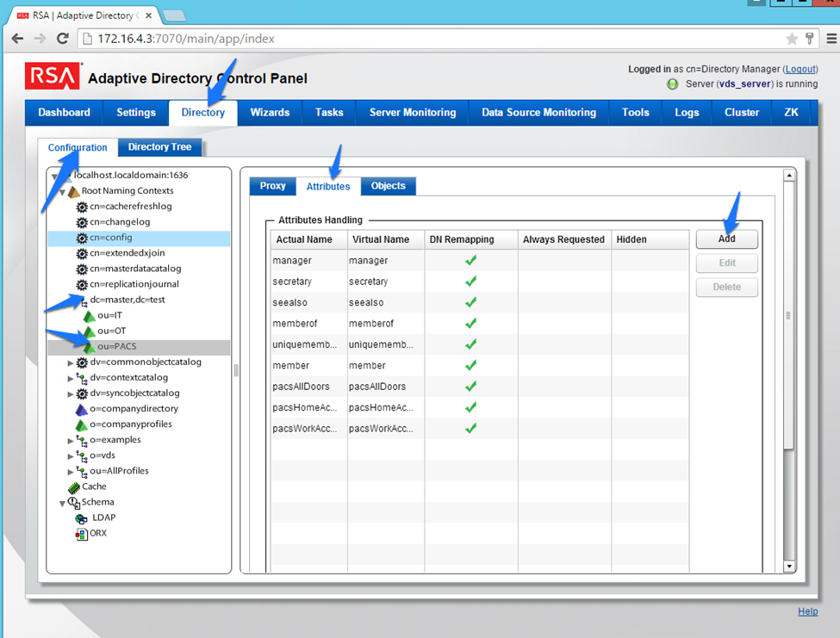The height and width of the screenshot is (638, 840).
Task: Click the LDAP schema icon
Action: pos(82,518)
